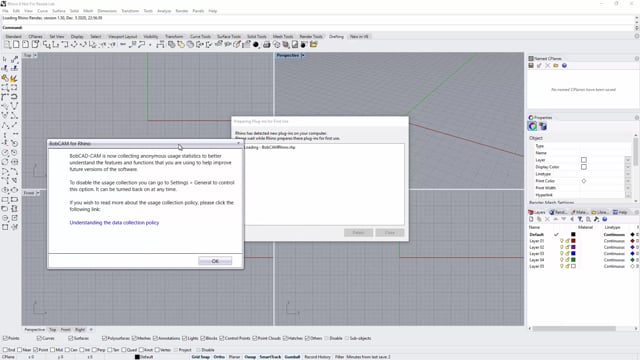Open Object Properties color wheel icon
640x360 pixels.
(533, 127)
